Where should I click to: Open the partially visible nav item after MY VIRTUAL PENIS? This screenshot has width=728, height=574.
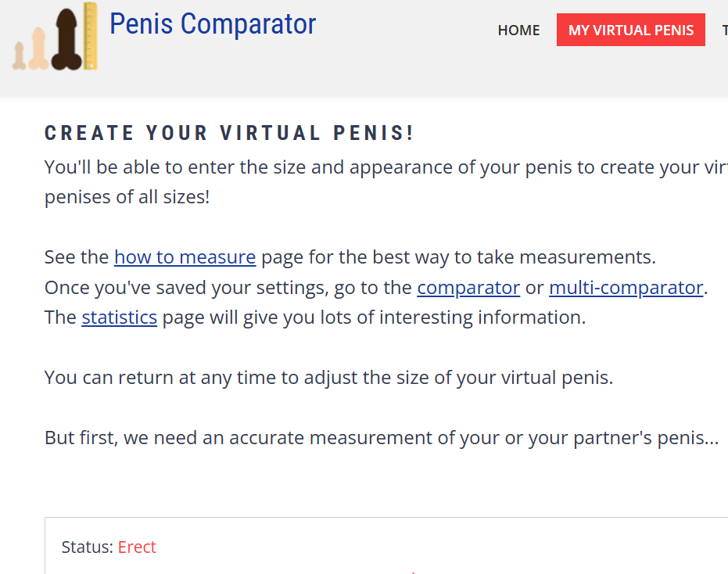[725, 30]
